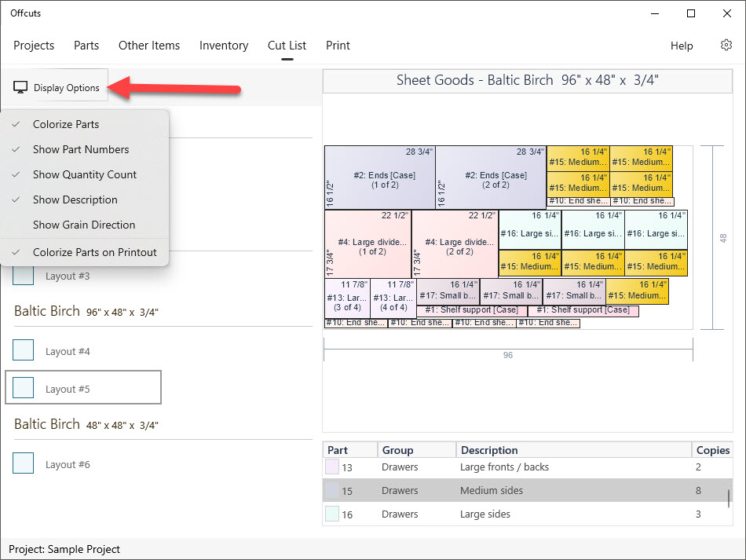This screenshot has width=746, height=560.
Task: Click the part 15 color swatch
Action: pos(331,490)
